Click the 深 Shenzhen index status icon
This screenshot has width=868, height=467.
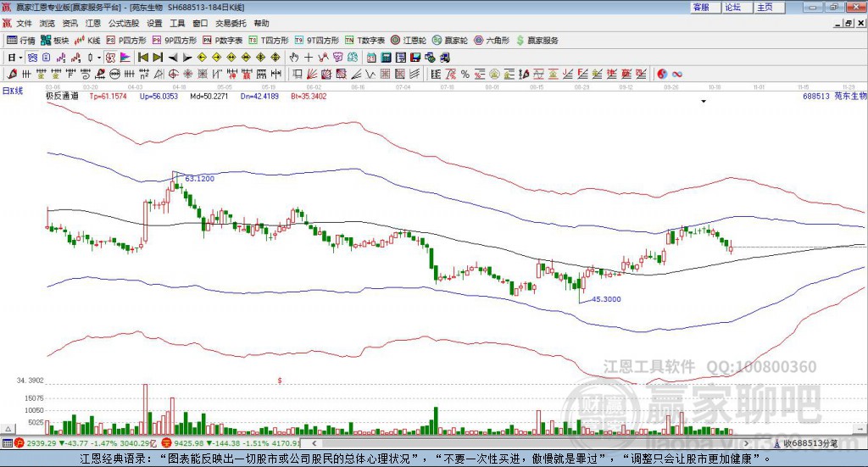coord(167,443)
